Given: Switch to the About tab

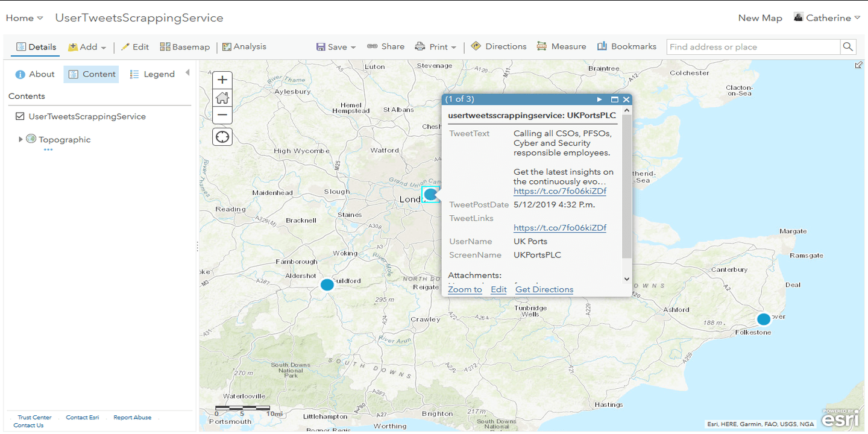Looking at the screenshot, I should tap(35, 74).
